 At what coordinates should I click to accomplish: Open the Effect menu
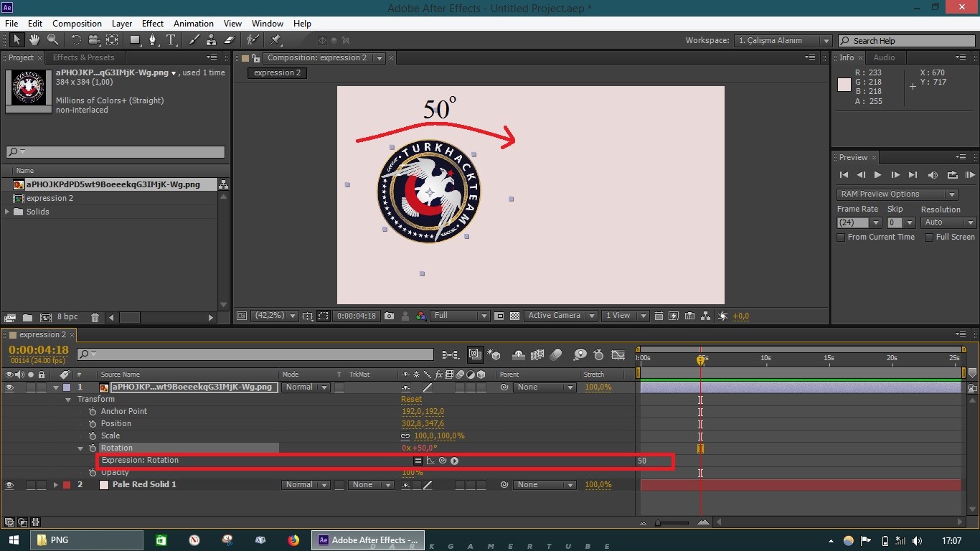pyautogui.click(x=153, y=24)
